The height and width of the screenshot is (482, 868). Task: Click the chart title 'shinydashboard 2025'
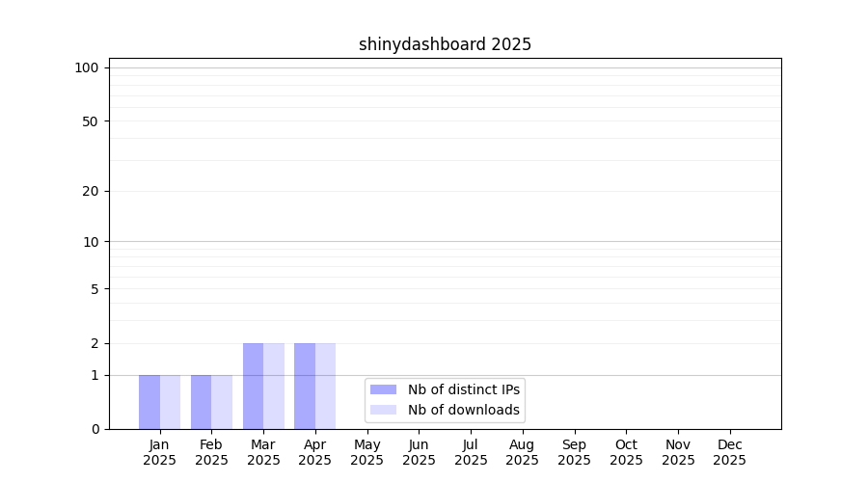point(445,44)
